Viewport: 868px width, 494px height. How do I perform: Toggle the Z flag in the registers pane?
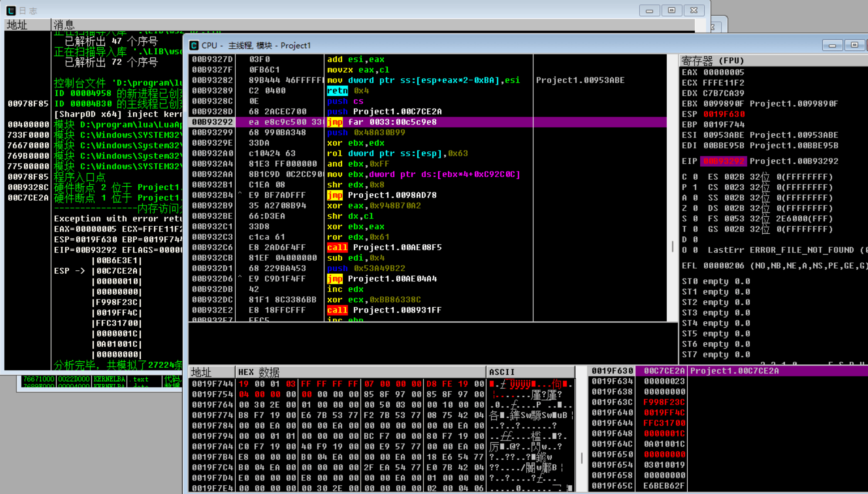point(689,208)
